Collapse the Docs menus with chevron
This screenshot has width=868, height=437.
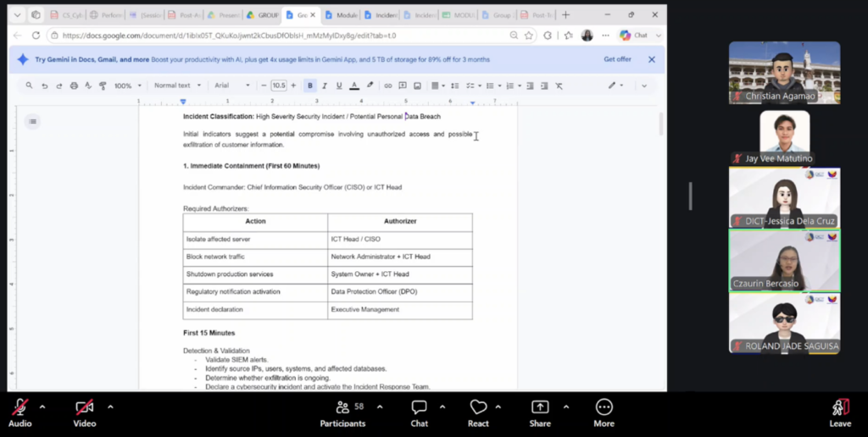coord(644,86)
